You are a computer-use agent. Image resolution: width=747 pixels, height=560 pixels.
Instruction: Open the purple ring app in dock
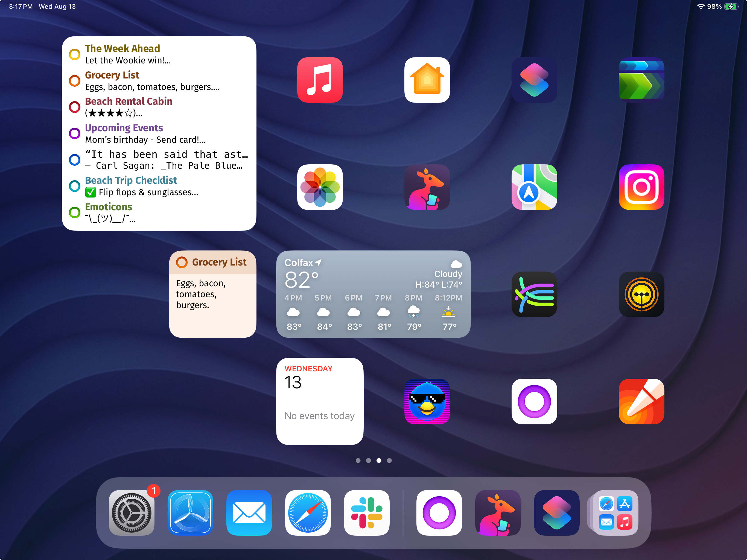click(439, 513)
